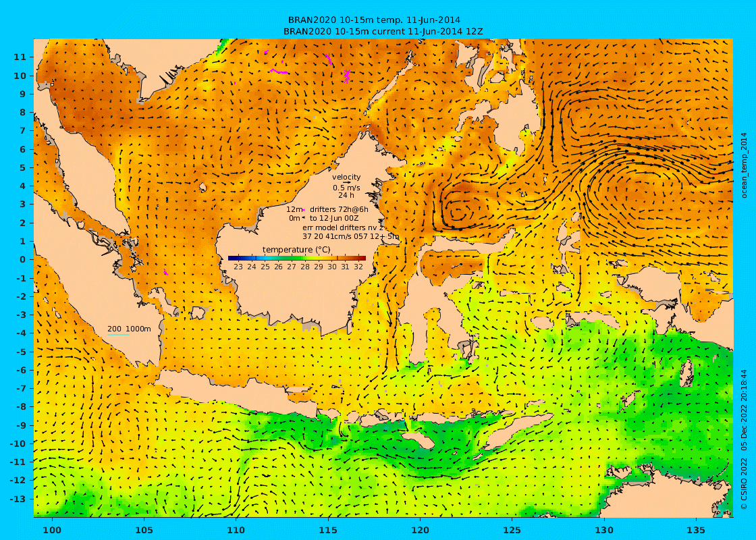The width and height of the screenshot is (756, 540).
Task: Click the vertical "ocean_temp_2014" label
Action: coord(745,166)
